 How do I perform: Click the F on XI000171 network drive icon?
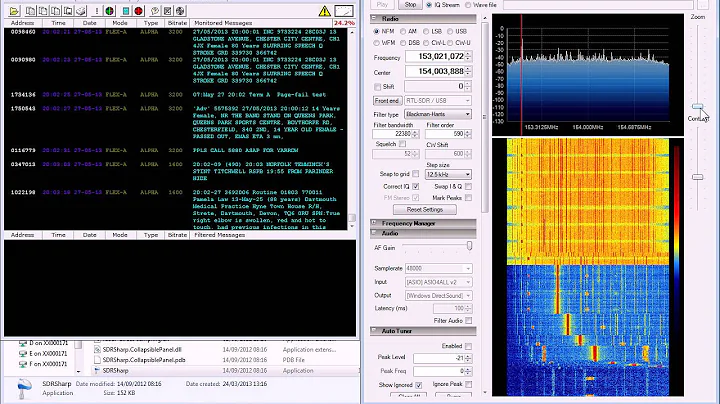pos(22,364)
